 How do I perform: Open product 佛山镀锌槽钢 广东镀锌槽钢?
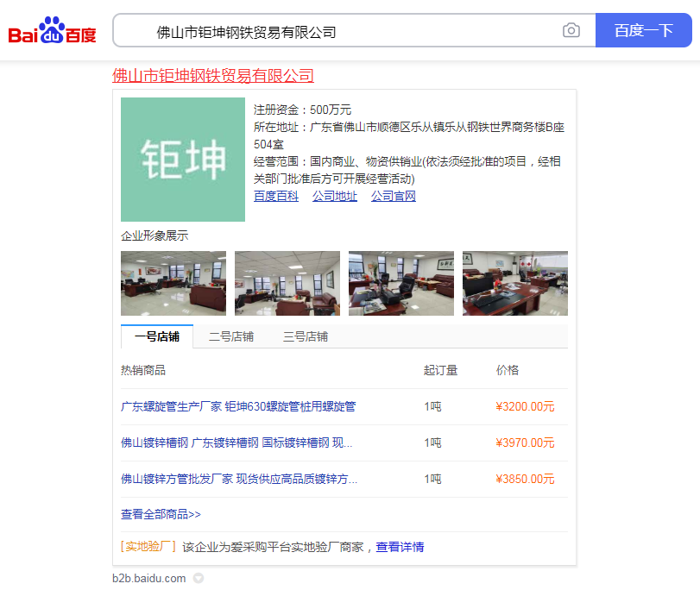[236, 442]
